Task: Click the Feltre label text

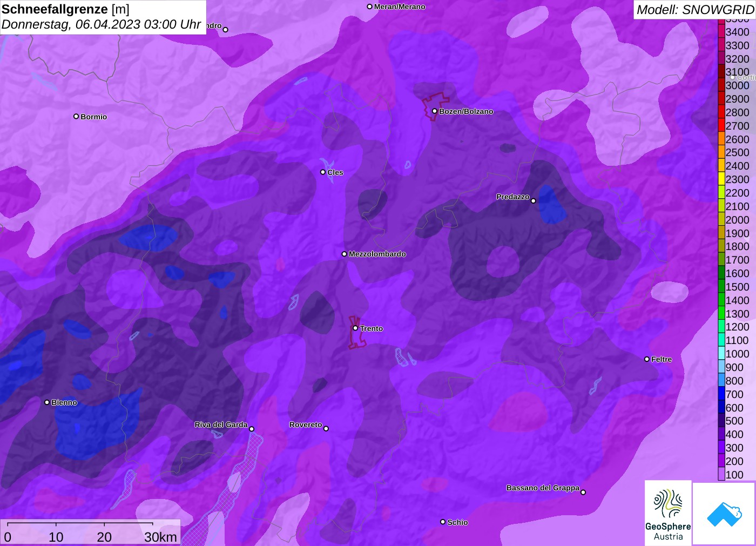Action: click(x=661, y=359)
